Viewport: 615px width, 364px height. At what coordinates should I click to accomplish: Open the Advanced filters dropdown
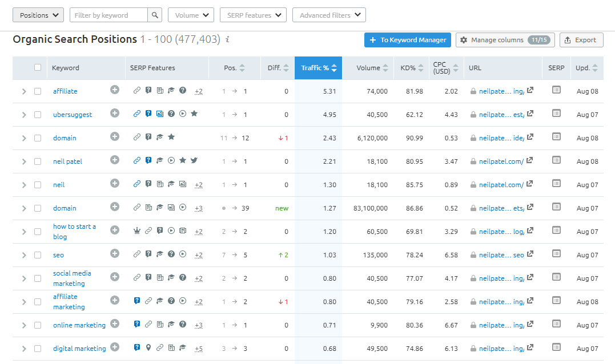(329, 15)
